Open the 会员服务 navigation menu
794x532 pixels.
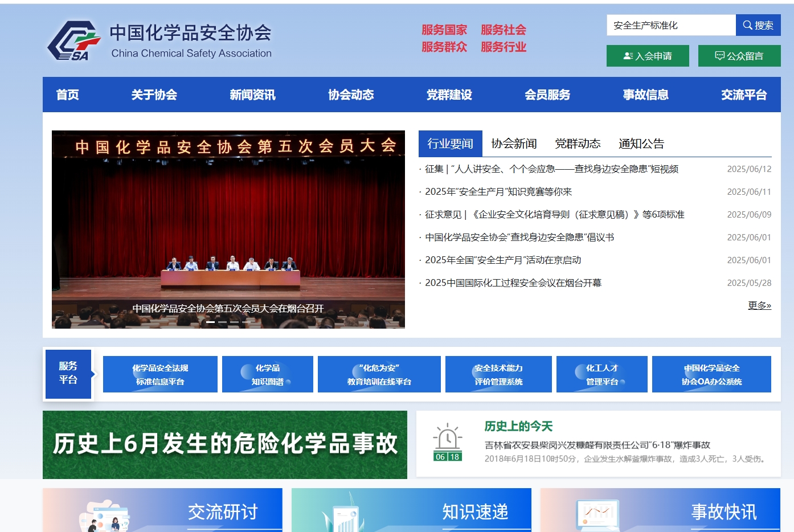point(548,95)
